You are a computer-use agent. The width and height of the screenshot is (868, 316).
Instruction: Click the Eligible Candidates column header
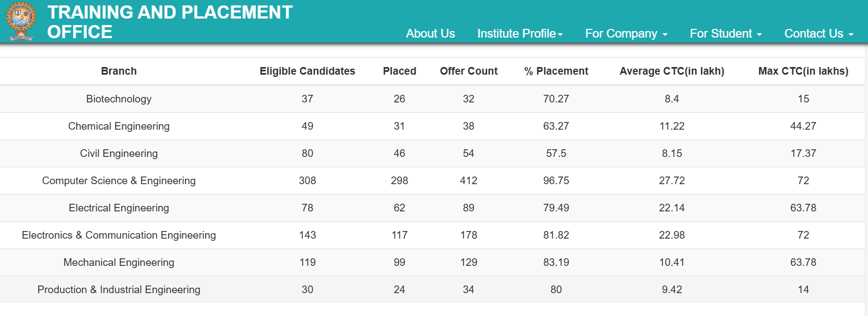307,71
